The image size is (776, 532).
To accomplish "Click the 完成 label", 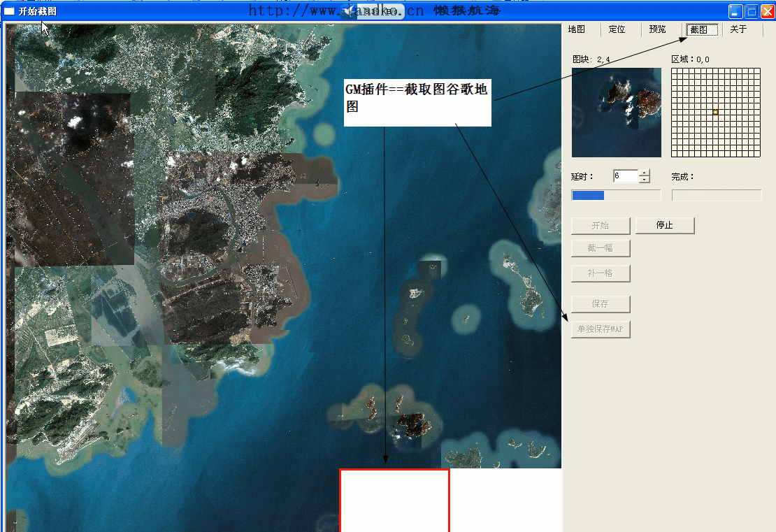I will (683, 177).
